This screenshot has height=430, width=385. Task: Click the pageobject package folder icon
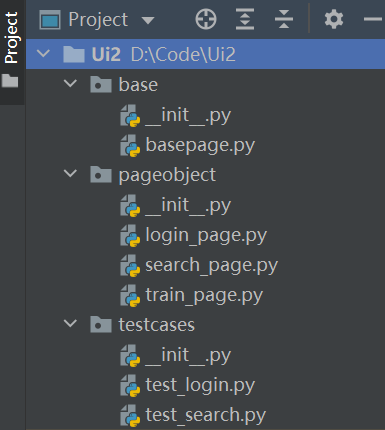(101, 174)
